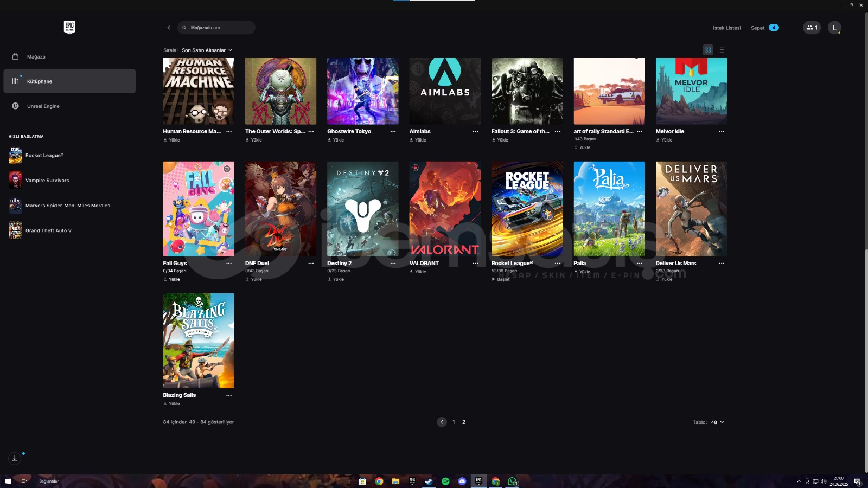This screenshot has width=868, height=488.
Task: Toggle the heart favorite on Fall Guys cover
Action: 227,169
